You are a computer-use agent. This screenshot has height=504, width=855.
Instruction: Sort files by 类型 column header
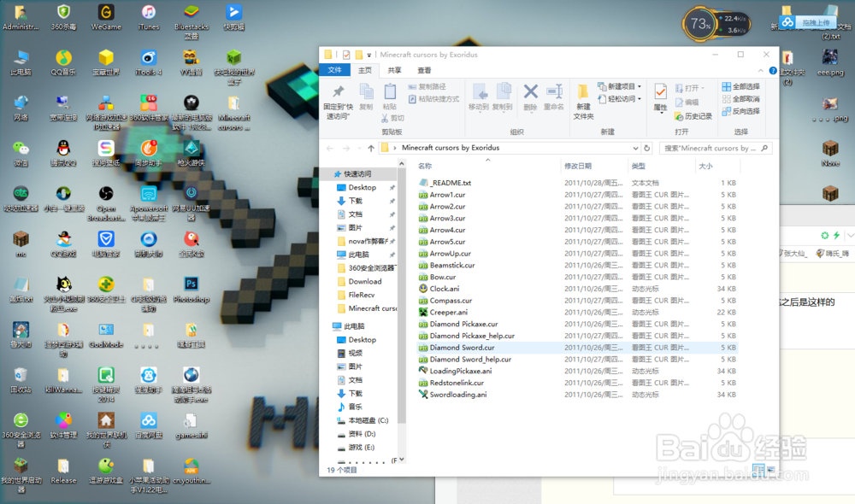639,167
